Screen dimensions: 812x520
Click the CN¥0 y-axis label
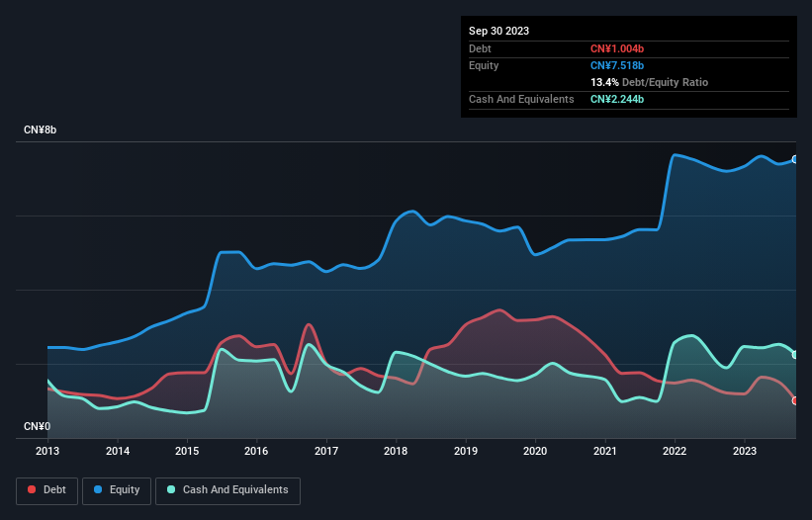click(37, 426)
